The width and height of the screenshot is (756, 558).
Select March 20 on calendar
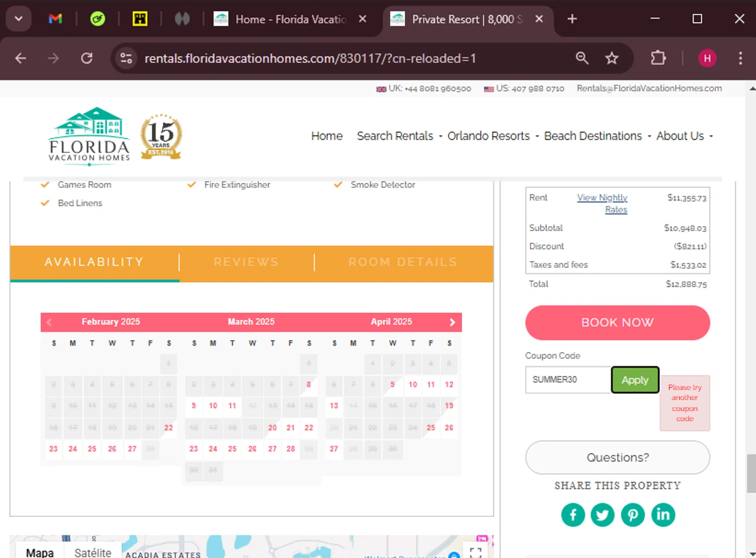click(272, 428)
